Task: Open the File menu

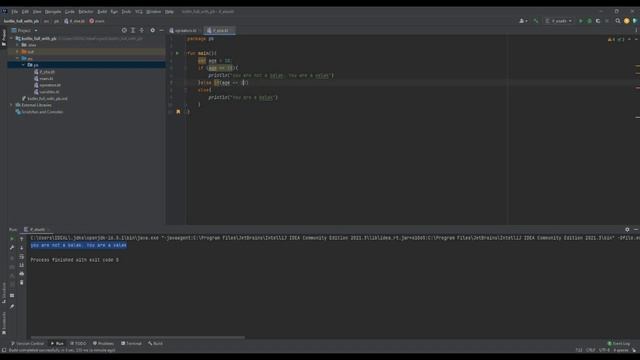Action: coord(15,12)
